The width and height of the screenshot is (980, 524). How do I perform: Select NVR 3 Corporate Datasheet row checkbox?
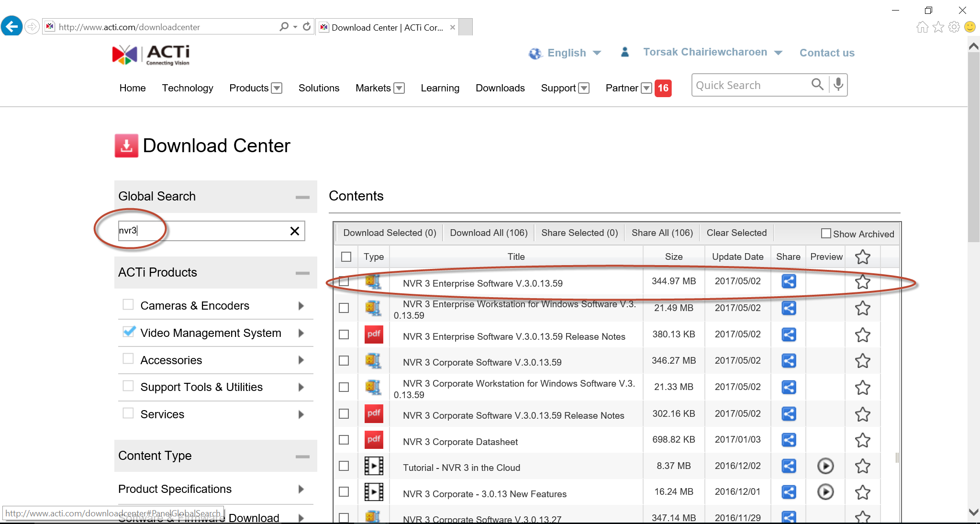(x=344, y=439)
